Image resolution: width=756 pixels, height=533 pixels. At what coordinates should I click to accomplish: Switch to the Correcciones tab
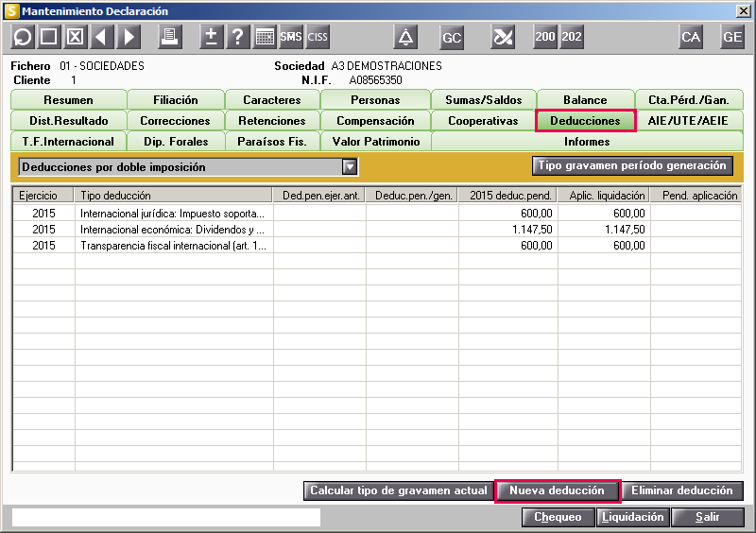(x=176, y=121)
